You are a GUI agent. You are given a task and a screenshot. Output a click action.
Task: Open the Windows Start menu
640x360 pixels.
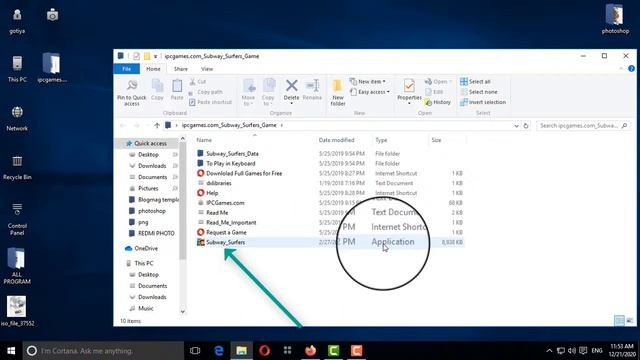coord(11,351)
